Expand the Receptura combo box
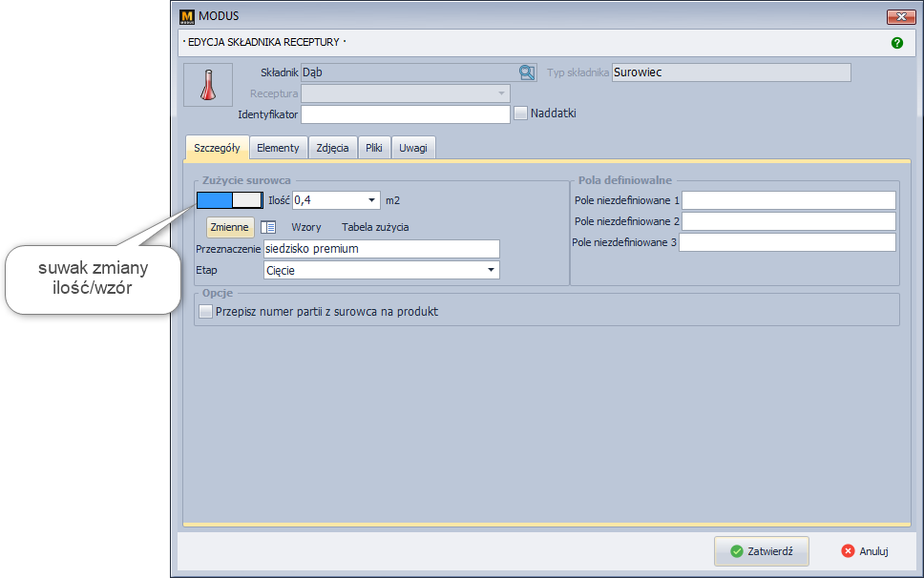924x578 pixels. (x=501, y=93)
